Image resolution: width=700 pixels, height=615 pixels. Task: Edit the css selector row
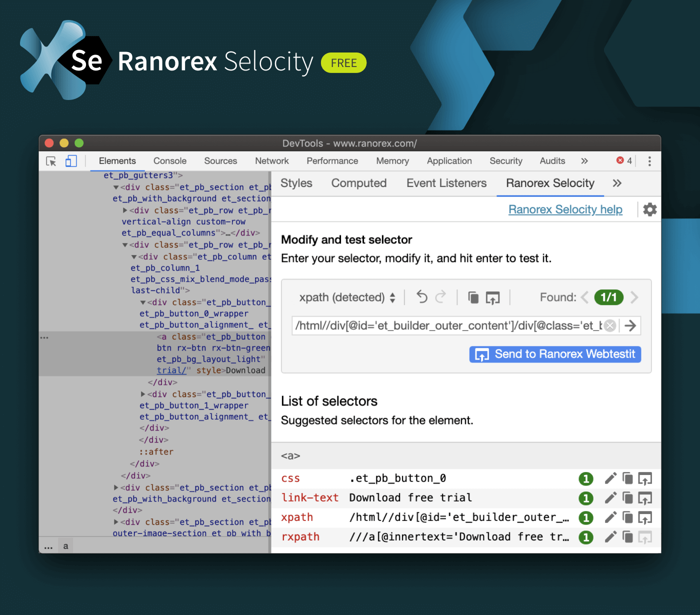[x=610, y=478]
